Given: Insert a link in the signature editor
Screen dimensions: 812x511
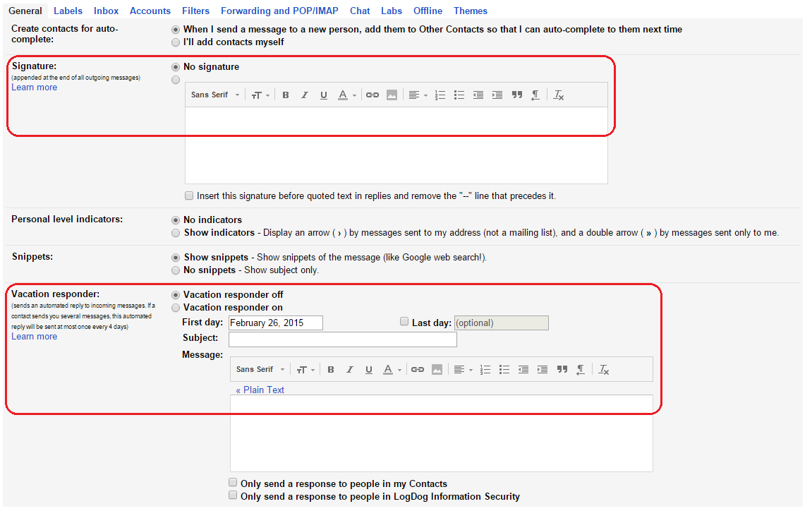Looking at the screenshot, I should pyautogui.click(x=372, y=95).
